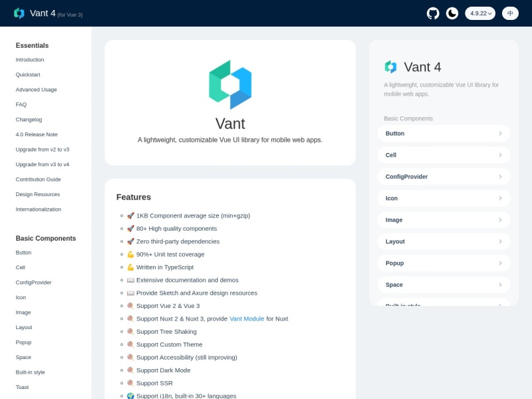
Task: Click chevron on the Space preview row
Action: point(500,285)
